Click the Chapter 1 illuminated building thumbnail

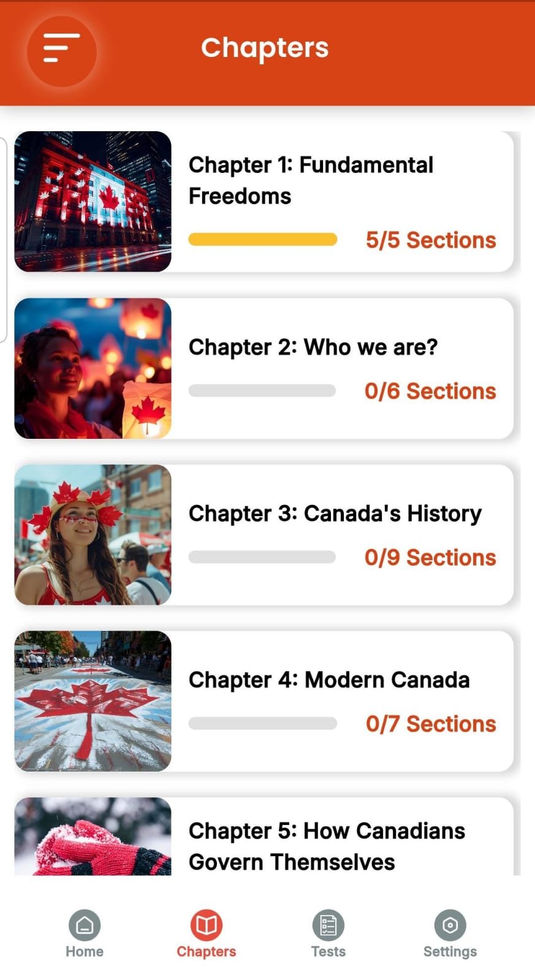coord(93,202)
